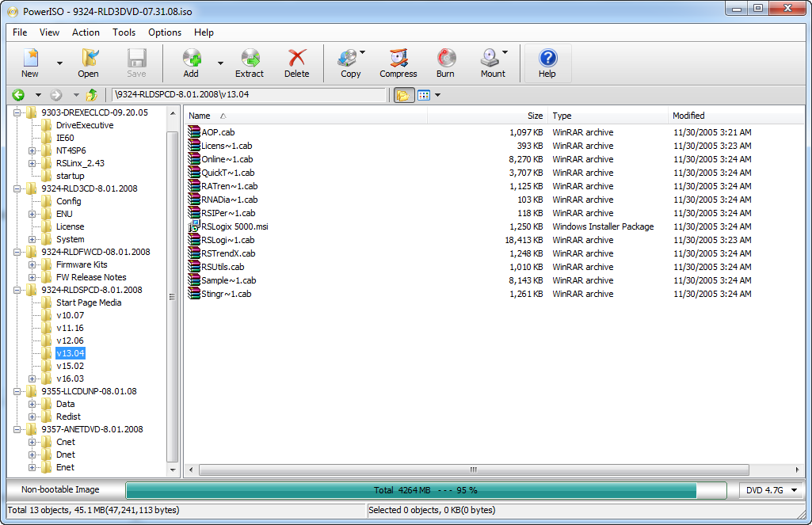Expand the v16.03 folder node
The image size is (812, 525).
32,379
